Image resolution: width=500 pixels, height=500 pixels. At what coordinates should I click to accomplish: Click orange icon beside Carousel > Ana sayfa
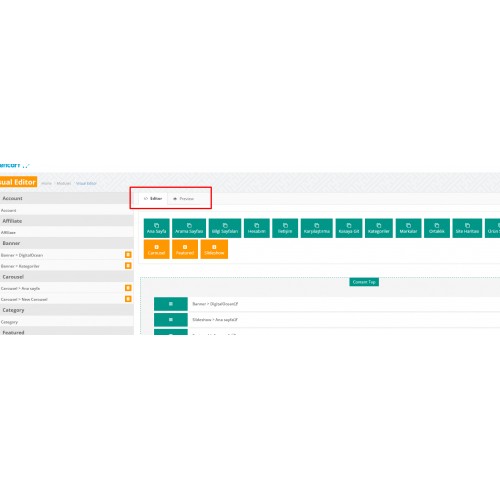click(x=128, y=288)
